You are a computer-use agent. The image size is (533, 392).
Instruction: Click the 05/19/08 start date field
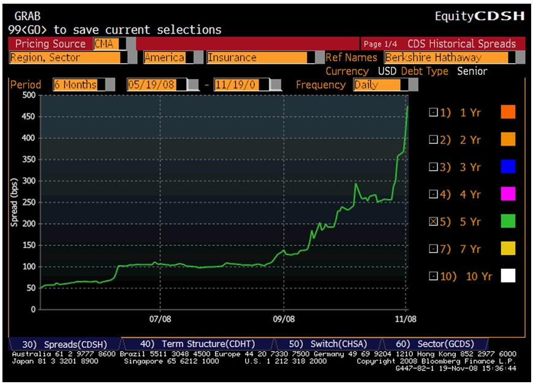pos(156,85)
